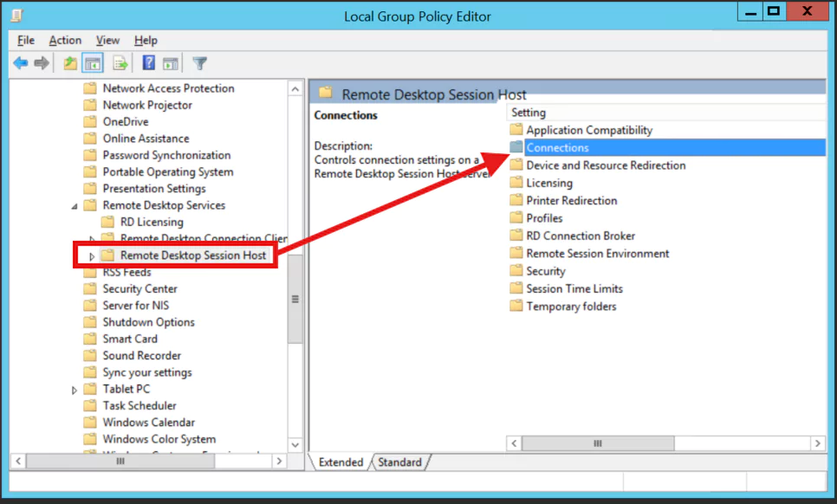Screen dimensions: 837x504
Task: Open the Action menu
Action: tap(65, 40)
